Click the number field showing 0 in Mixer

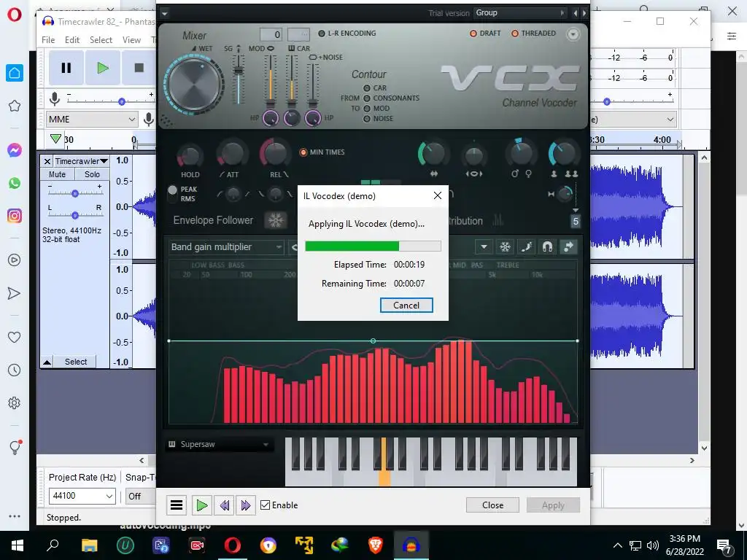coord(271,34)
